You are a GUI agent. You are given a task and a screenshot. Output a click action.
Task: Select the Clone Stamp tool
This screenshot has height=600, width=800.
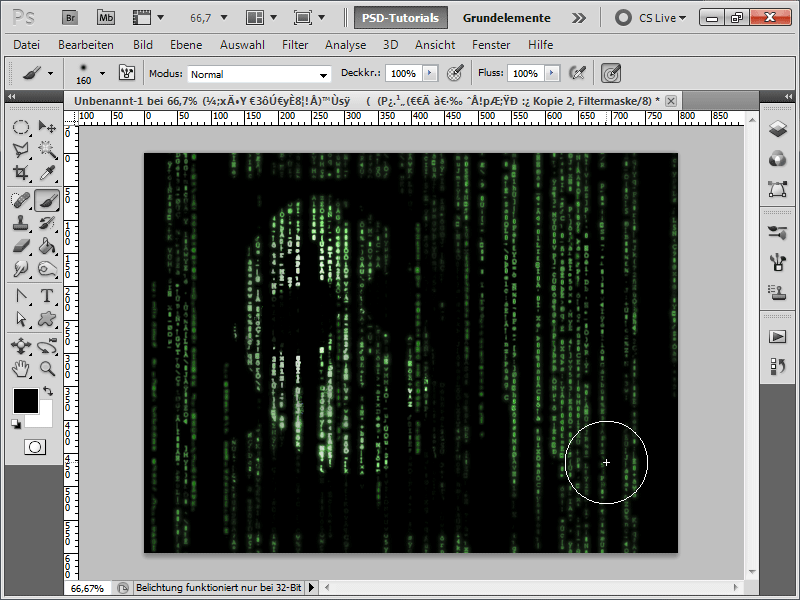coord(20,223)
